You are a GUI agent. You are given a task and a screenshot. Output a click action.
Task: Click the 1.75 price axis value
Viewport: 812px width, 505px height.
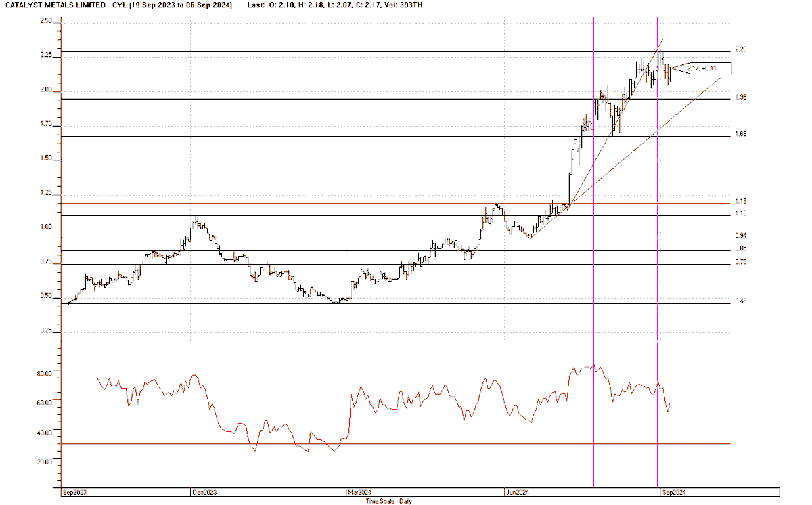[46, 125]
